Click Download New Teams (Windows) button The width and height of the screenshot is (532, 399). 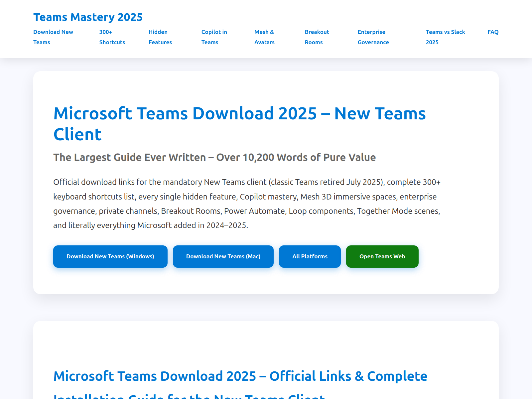pos(110,256)
